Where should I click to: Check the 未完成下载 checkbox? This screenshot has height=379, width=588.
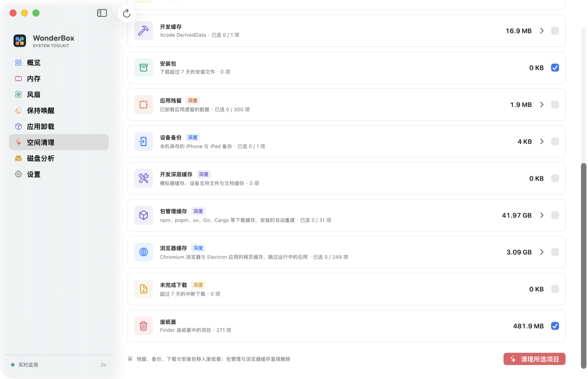(x=555, y=289)
